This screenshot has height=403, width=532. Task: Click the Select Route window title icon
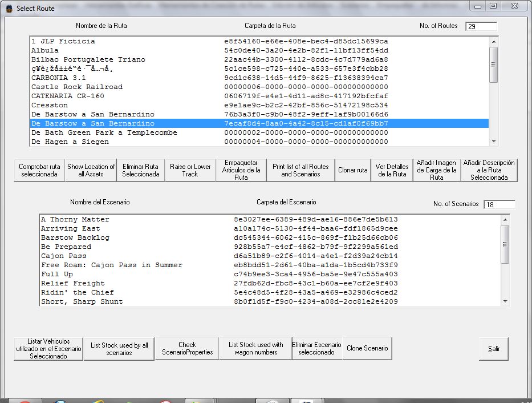point(8,9)
